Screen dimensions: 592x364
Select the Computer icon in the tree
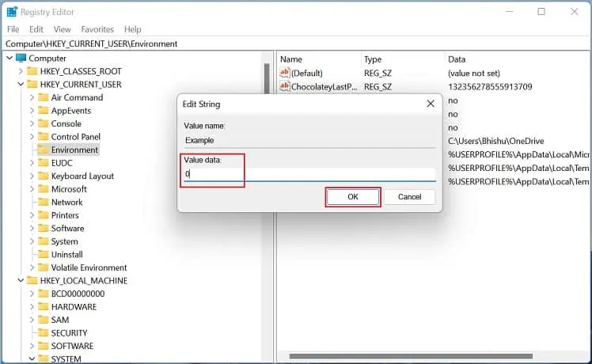pyautogui.click(x=21, y=58)
